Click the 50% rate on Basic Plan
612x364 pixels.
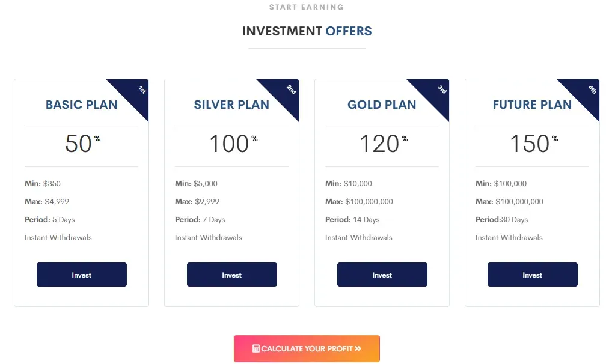(81, 144)
